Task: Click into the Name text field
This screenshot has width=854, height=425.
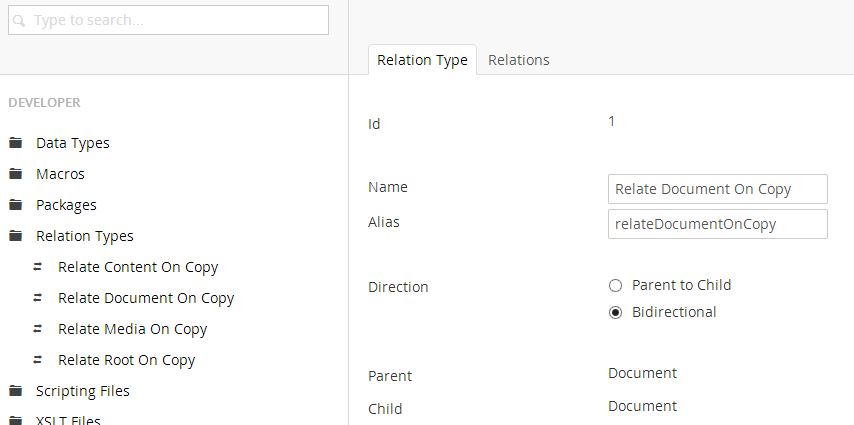Action: click(717, 189)
